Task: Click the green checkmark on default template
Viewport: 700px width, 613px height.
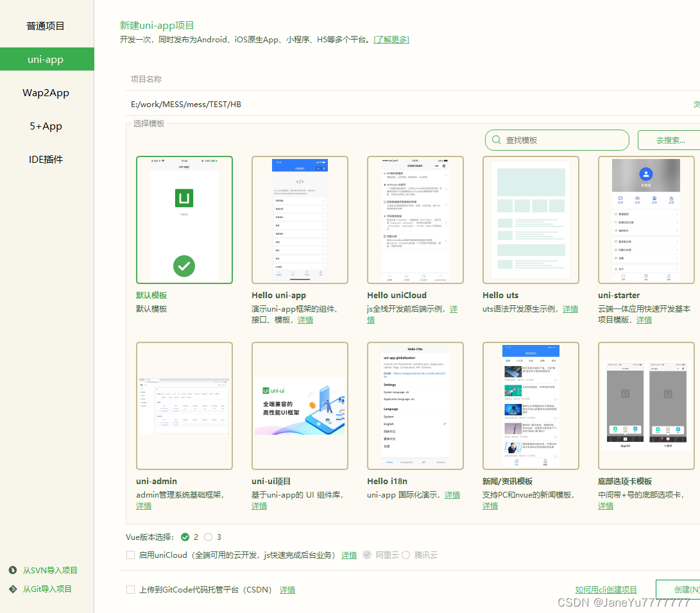Action: pos(184,266)
